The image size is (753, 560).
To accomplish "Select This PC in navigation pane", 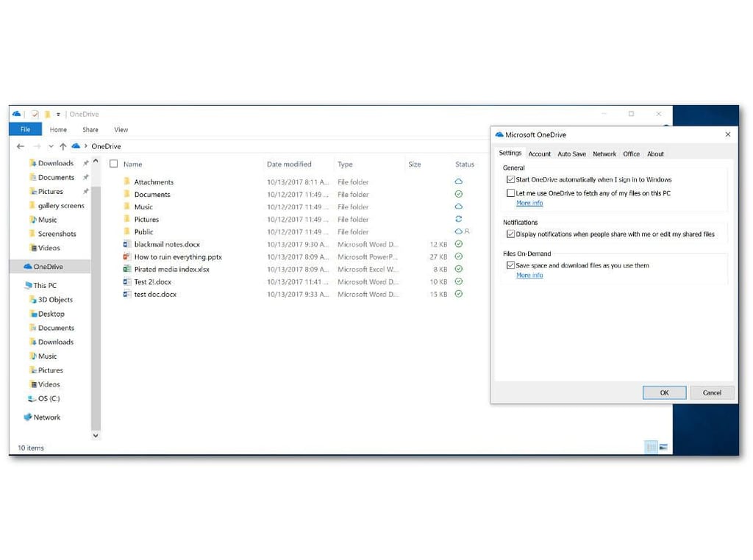I will 45,285.
